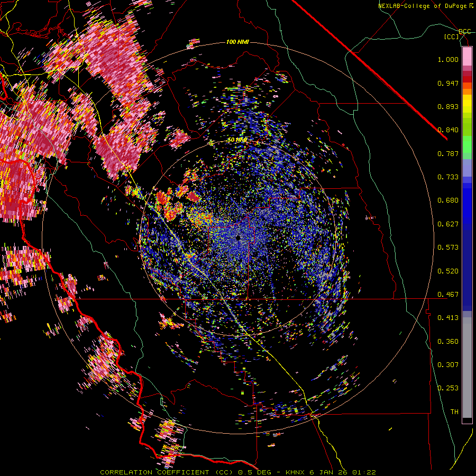Select the 0.413 legend value

click(448, 318)
